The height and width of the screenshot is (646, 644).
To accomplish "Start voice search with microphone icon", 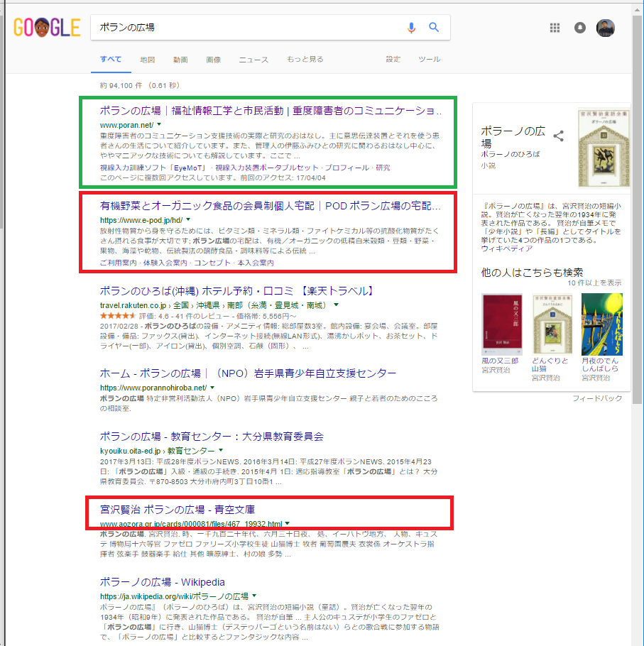I will 411,28.
